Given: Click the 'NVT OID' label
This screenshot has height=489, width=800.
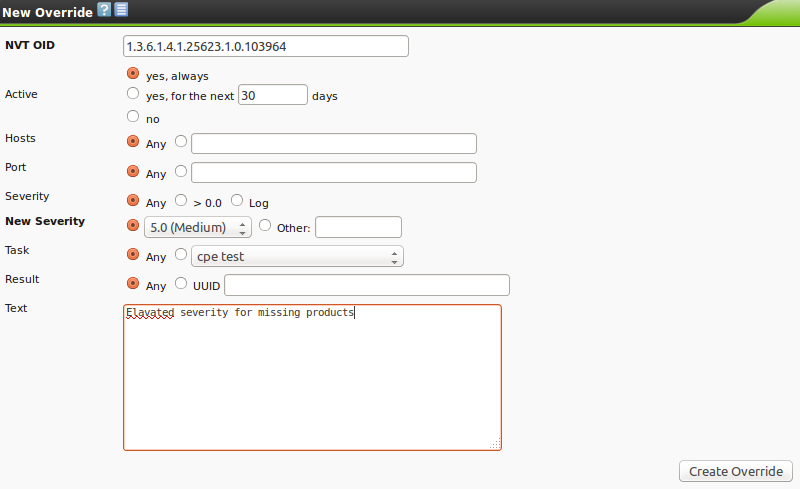Looking at the screenshot, I should pyautogui.click(x=30, y=45).
